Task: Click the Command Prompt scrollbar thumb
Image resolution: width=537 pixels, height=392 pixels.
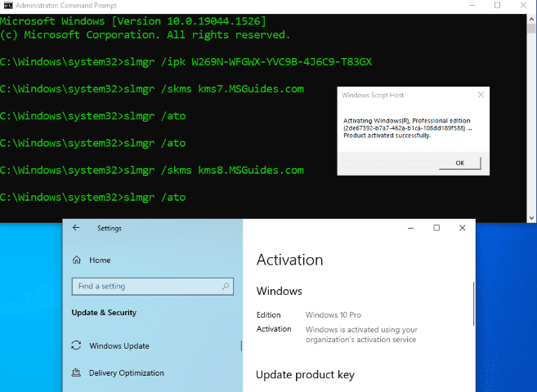Action: coord(531,29)
